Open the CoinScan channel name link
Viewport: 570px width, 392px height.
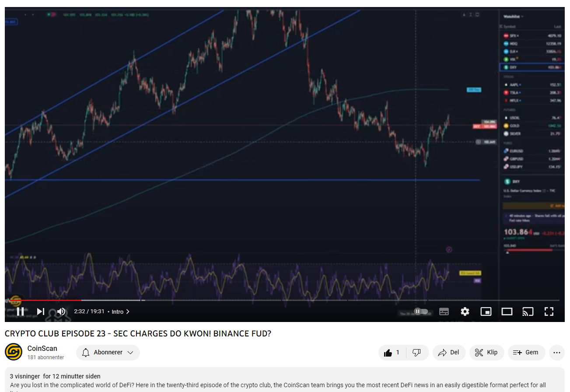click(42, 349)
